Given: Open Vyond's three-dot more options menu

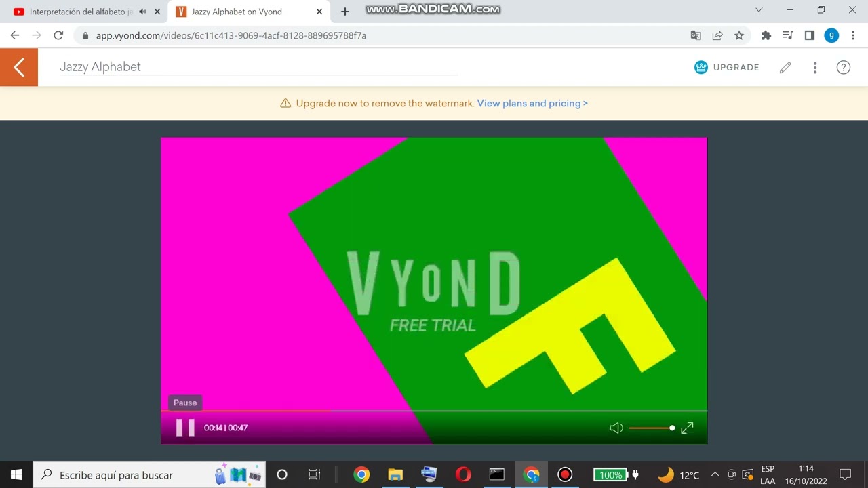Looking at the screenshot, I should point(815,67).
